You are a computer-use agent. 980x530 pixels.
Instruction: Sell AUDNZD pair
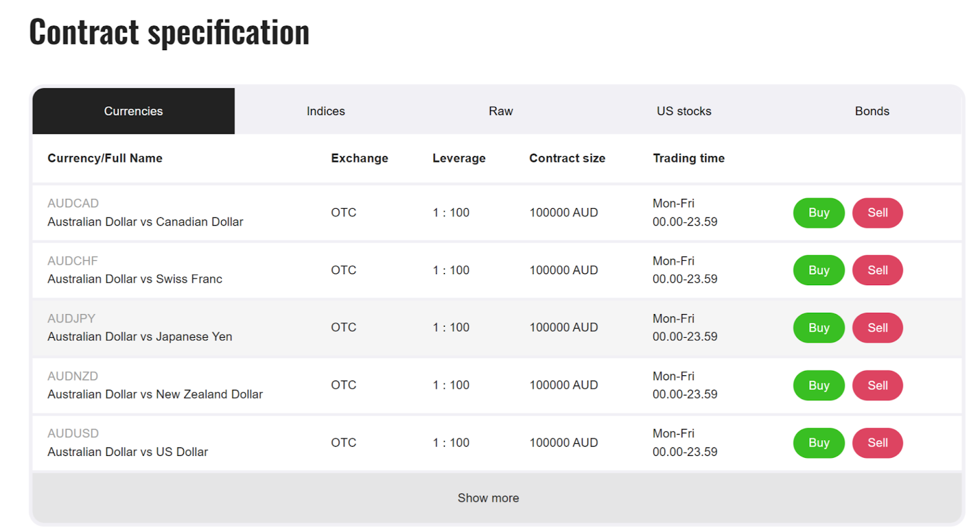[x=878, y=386]
